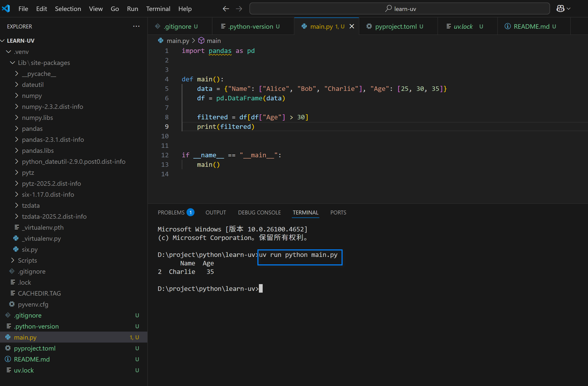Open .python-version in the explorer tree
Viewport: 588px width, 386px height.
74,326
